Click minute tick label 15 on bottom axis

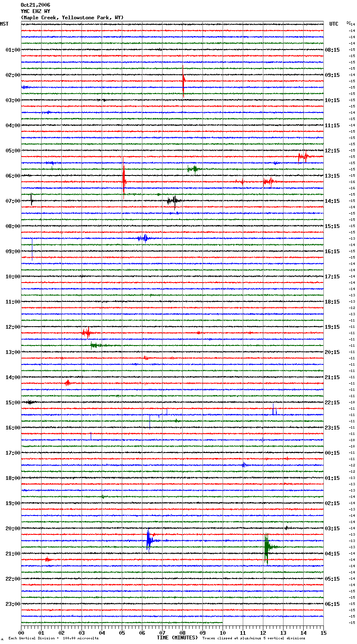[323, 633]
